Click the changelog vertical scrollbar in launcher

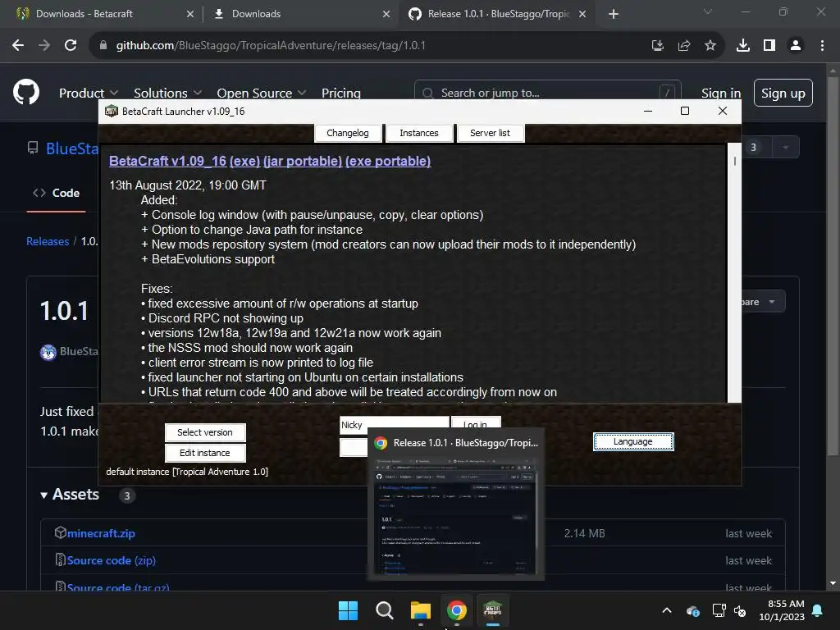pos(734,272)
